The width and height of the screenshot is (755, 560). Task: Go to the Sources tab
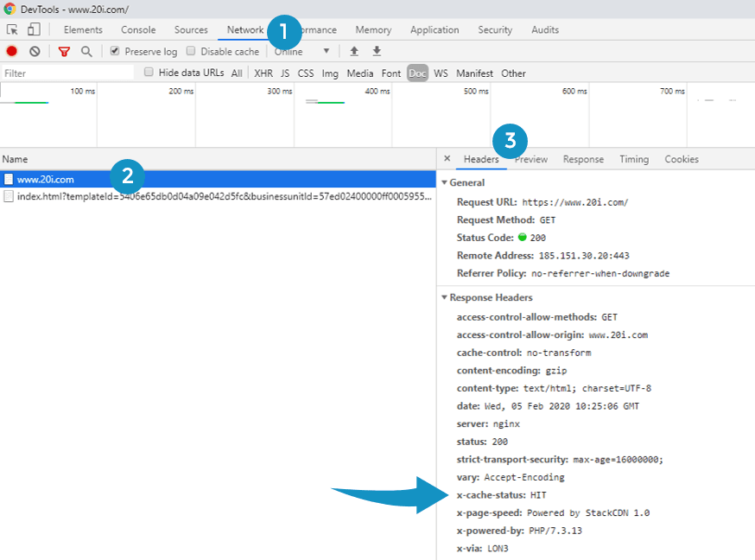(x=191, y=30)
